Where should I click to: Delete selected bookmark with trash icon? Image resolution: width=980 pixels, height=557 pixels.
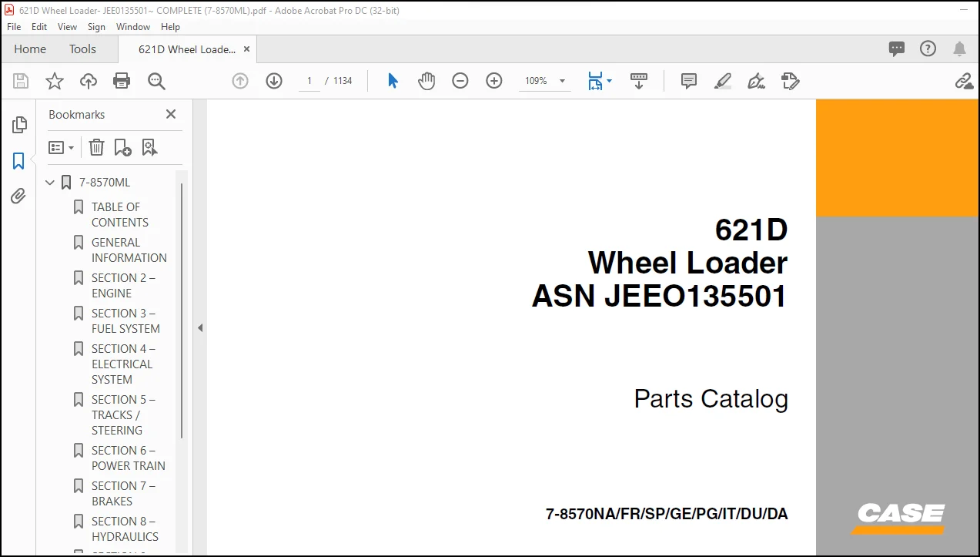pyautogui.click(x=96, y=147)
